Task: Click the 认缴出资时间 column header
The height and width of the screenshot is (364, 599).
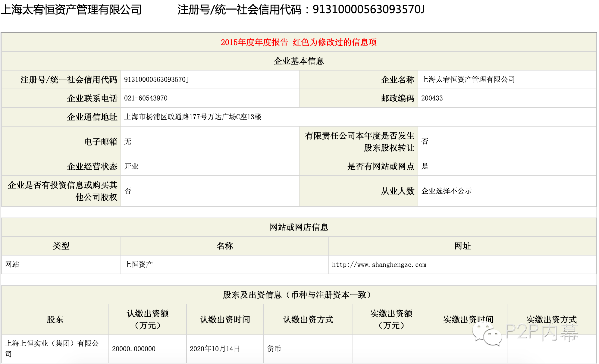Action: (x=225, y=320)
